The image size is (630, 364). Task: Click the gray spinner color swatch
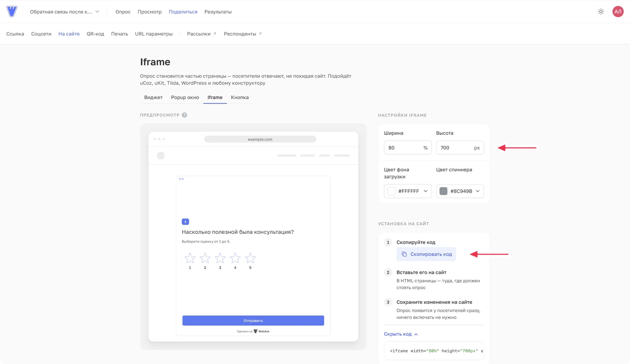click(443, 191)
